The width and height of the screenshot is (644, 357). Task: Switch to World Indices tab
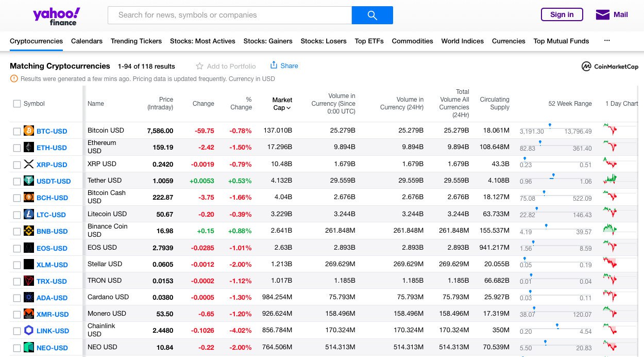click(x=463, y=41)
